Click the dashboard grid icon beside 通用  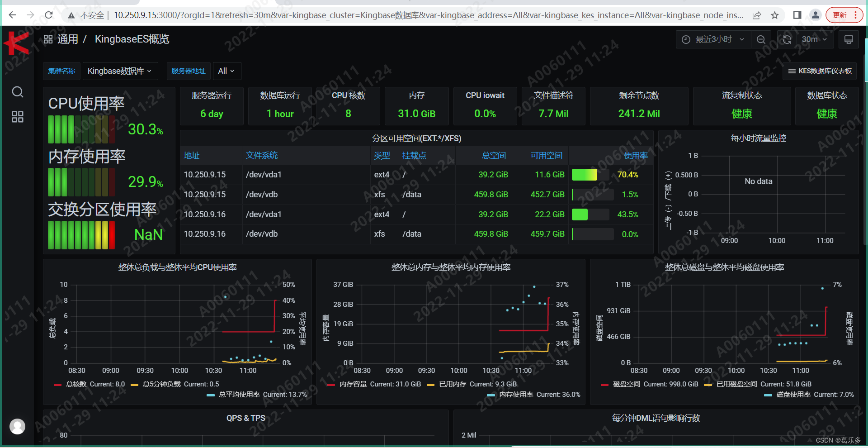coord(48,39)
